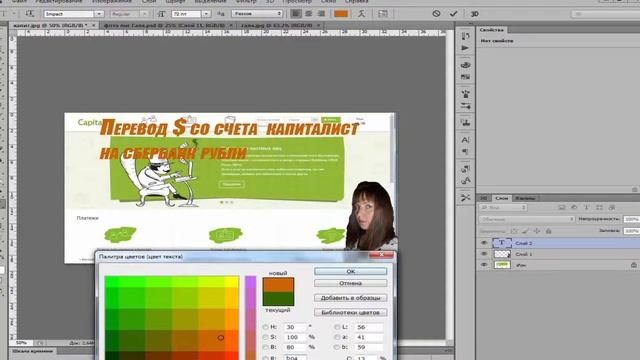Image resolution: width=640 pixels, height=360 pixels.
Task: Click the L value field showing 56
Action: 369,327
